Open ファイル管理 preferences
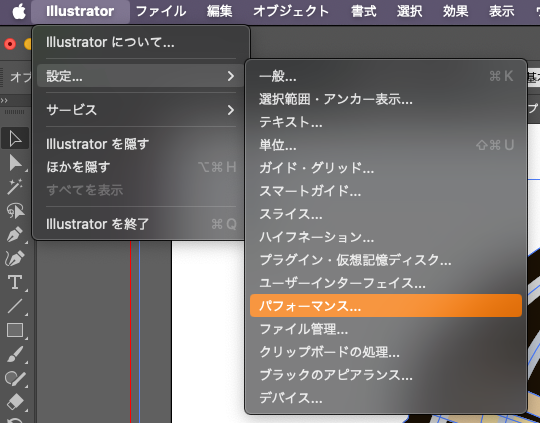 (x=386, y=329)
